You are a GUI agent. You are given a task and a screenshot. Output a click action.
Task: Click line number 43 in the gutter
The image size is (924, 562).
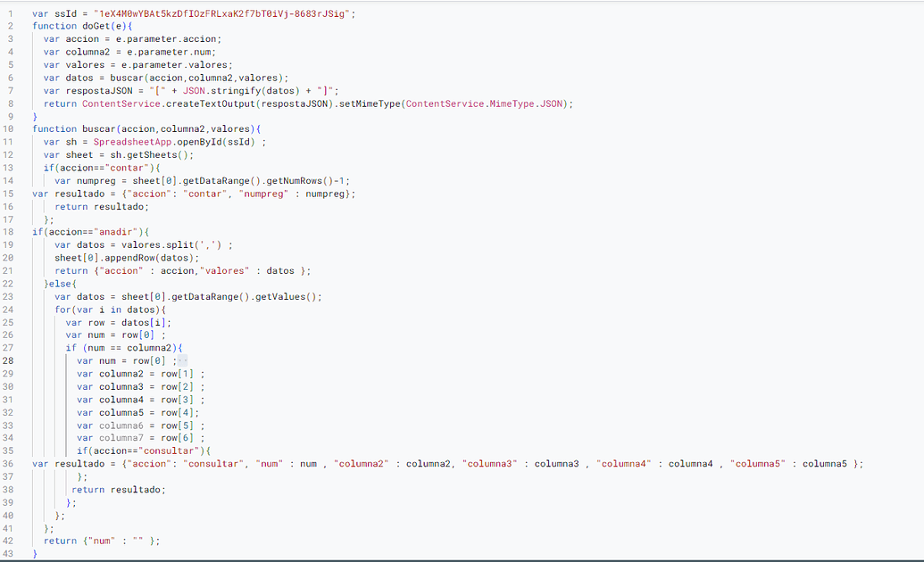(8, 554)
